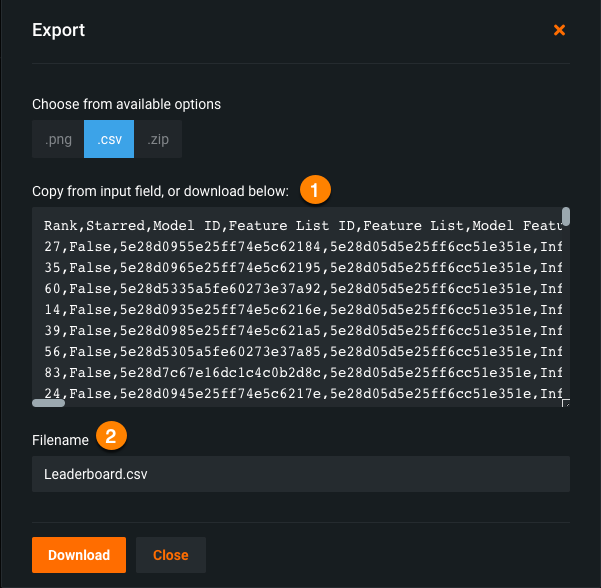The height and width of the screenshot is (588, 601).
Task: Close the Export dialog using the X icon
Action: point(560,30)
